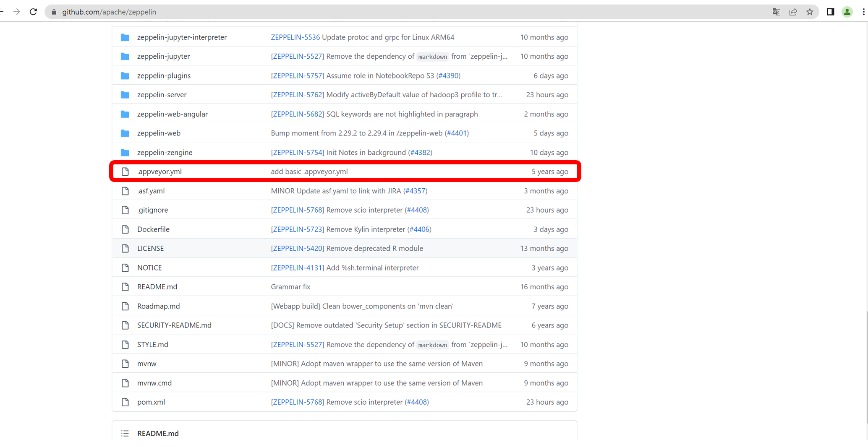Click the README.md heading below the file list
The image size is (868, 447).
[158, 434]
